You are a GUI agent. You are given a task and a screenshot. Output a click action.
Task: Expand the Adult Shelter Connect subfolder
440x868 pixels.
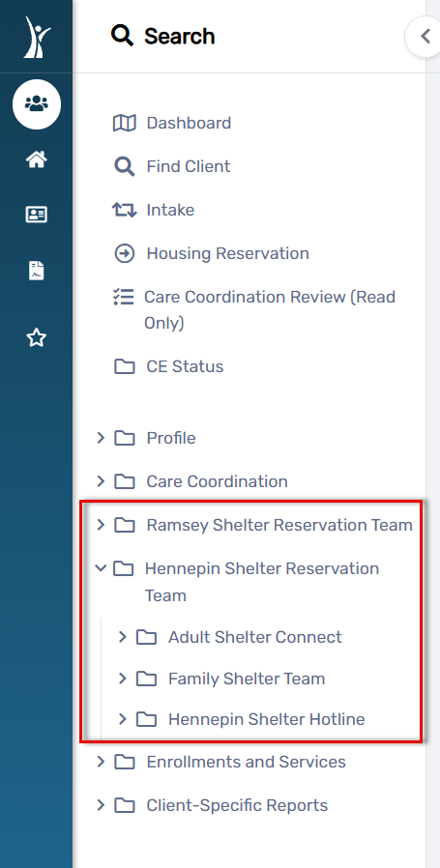tap(123, 637)
